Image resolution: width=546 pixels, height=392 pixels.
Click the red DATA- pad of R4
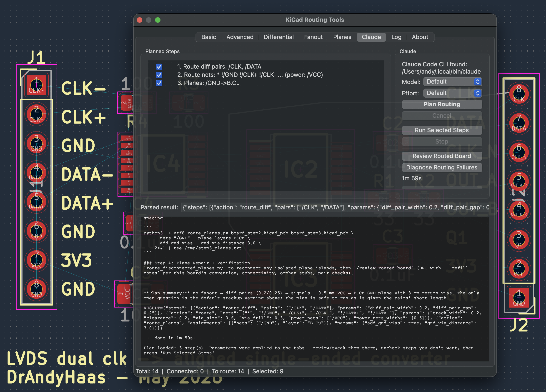coord(127,103)
